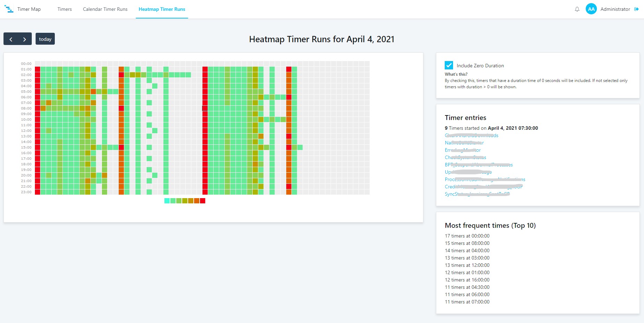Click the 'What's this?' help text
The width and height of the screenshot is (644, 323).
click(x=456, y=74)
